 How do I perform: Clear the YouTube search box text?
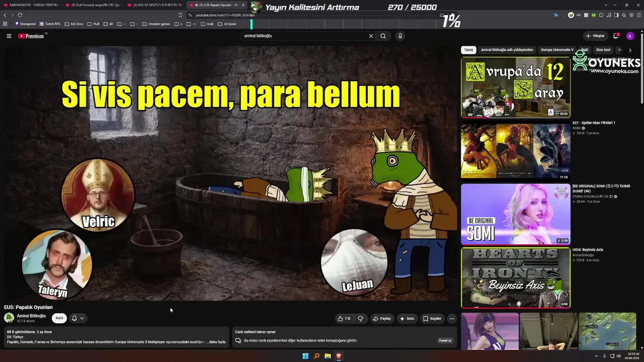[371, 36]
